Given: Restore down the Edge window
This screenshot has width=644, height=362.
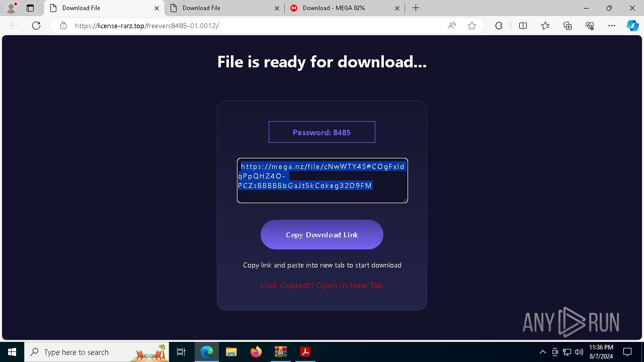Looking at the screenshot, I should pos(609,8).
